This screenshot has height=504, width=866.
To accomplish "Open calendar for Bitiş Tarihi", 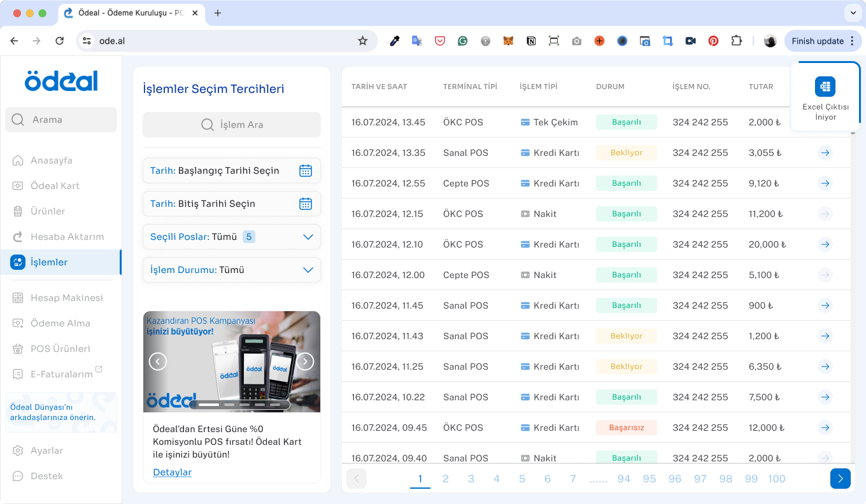I will [x=306, y=204].
